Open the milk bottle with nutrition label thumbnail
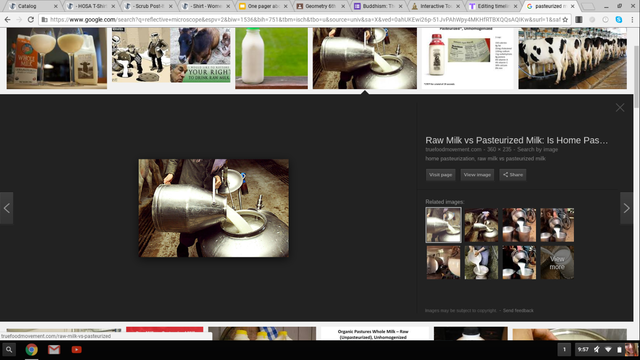Screen dimensions: 640x360 point(468,58)
